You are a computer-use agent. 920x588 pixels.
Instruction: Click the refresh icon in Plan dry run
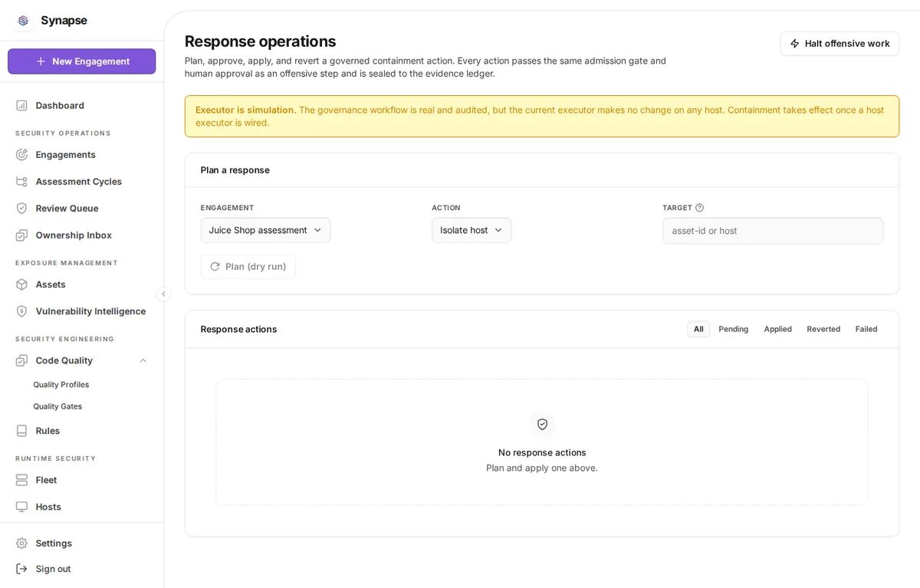click(x=215, y=267)
